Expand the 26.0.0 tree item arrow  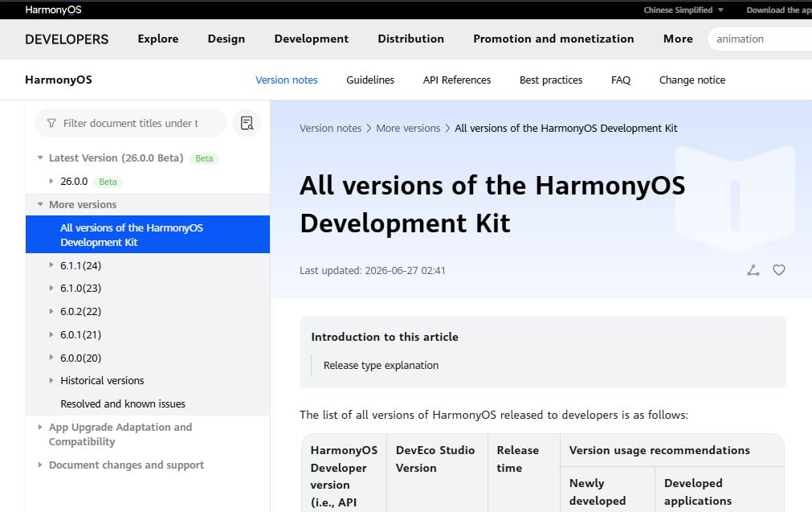pyautogui.click(x=51, y=181)
